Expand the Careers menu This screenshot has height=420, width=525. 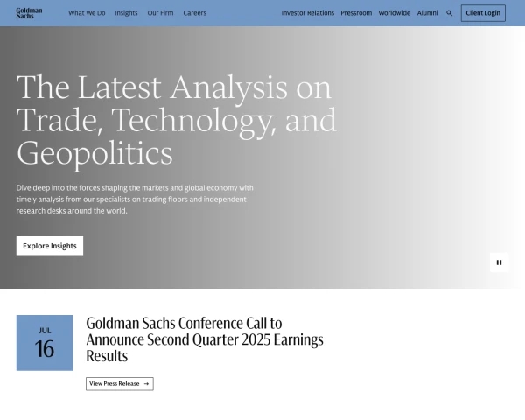pyautogui.click(x=195, y=13)
